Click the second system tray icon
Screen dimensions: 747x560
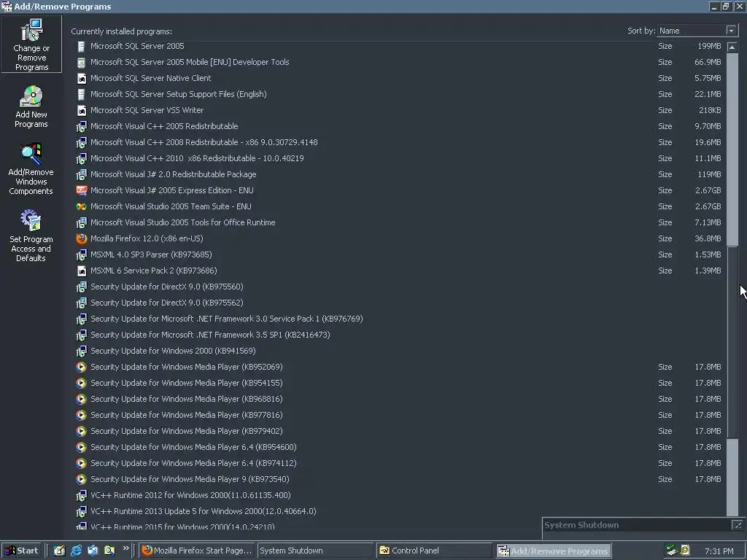click(685, 551)
